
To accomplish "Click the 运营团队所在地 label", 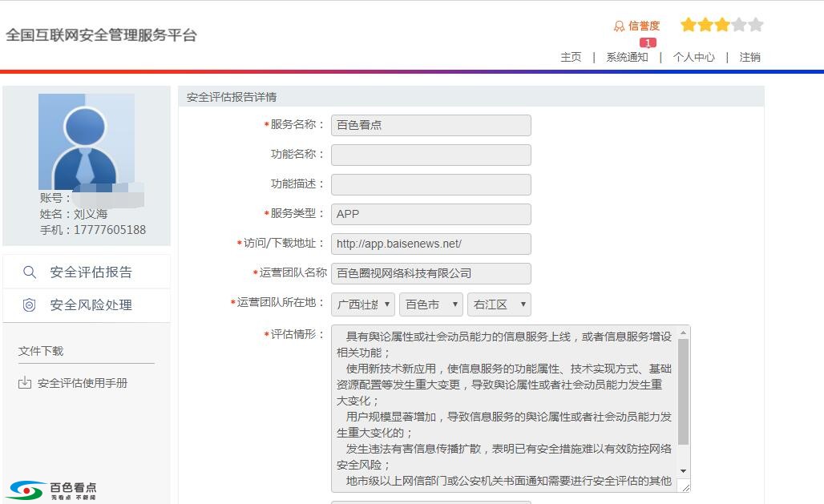I will tap(277, 303).
